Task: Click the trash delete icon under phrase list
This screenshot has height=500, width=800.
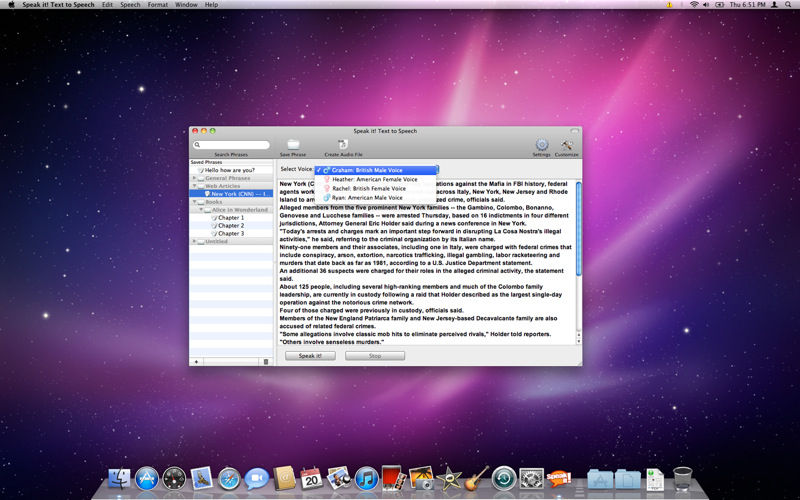Action: [x=266, y=362]
